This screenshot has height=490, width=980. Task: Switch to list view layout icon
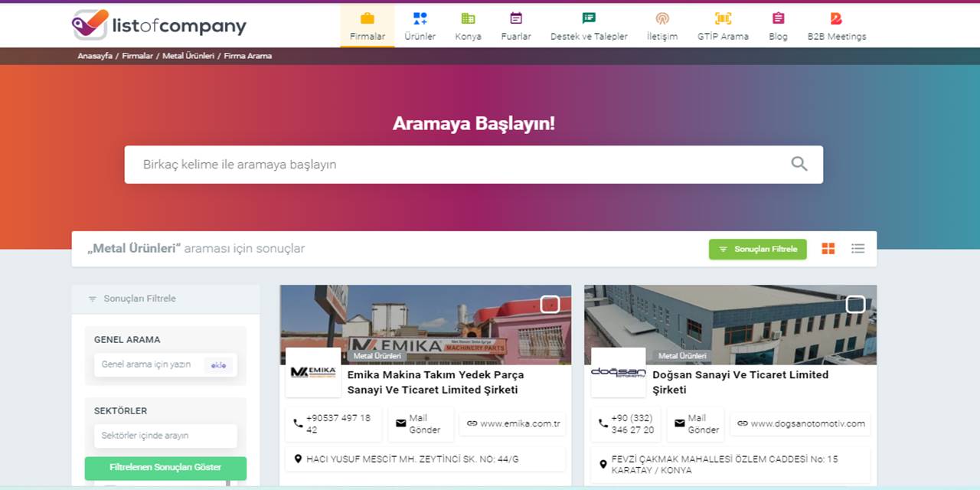857,249
